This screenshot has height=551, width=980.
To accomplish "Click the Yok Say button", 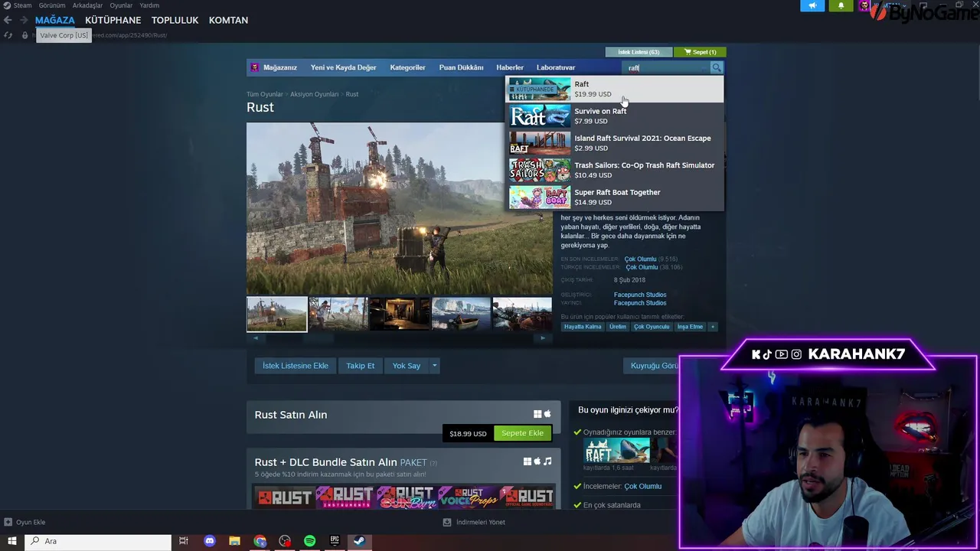I will tap(407, 366).
